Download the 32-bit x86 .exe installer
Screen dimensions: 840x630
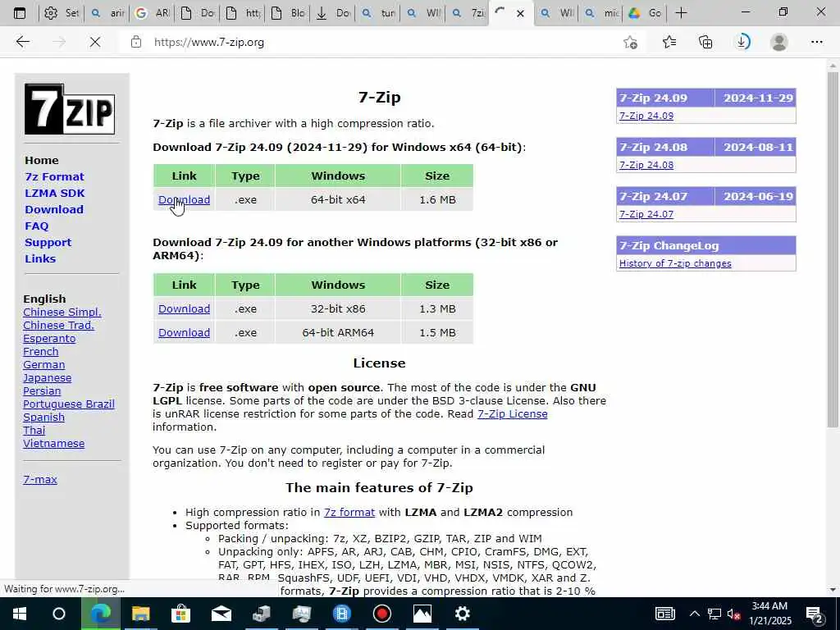click(x=184, y=309)
